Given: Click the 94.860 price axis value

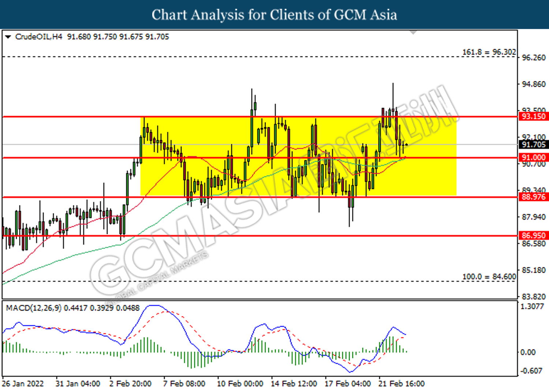Looking at the screenshot, I should coord(533,84).
